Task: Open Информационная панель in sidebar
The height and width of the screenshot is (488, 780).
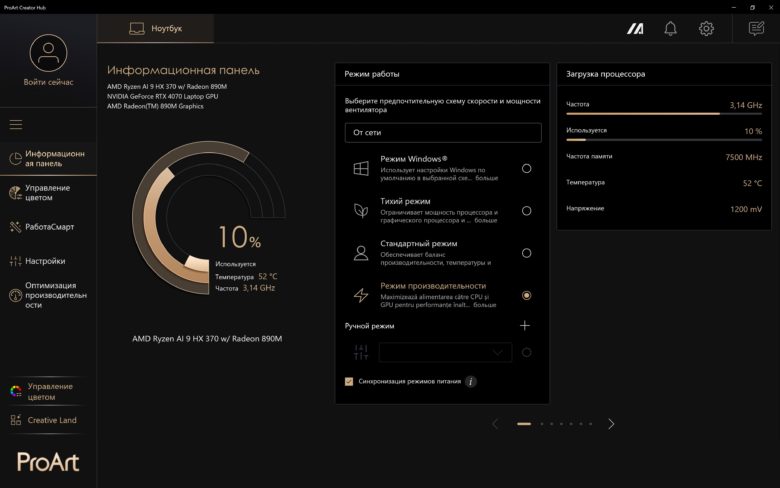Action: pyautogui.click(x=48, y=159)
